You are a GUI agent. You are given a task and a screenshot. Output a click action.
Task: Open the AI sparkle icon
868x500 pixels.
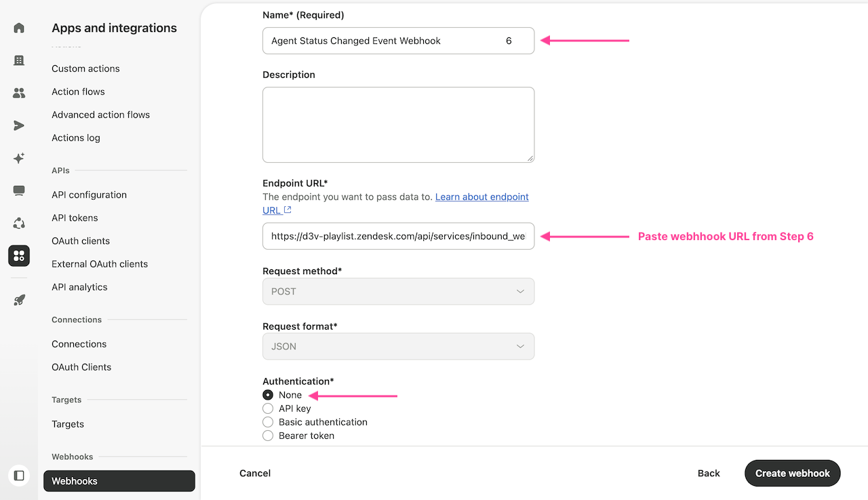[x=19, y=158]
